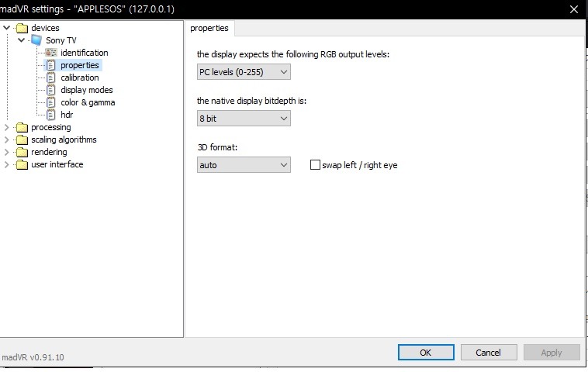Image resolution: width=588 pixels, height=372 pixels.
Task: Click the scaling algorithms folder icon
Action: coord(22,139)
